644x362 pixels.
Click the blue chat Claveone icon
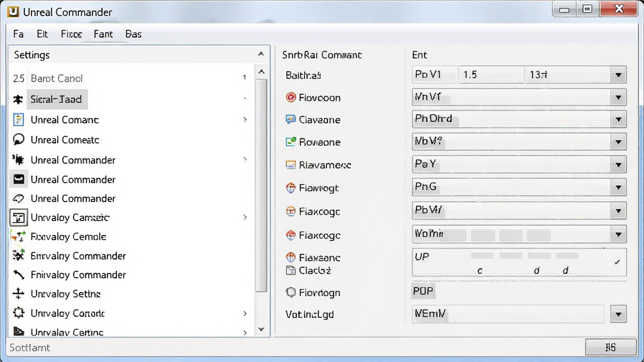291,119
